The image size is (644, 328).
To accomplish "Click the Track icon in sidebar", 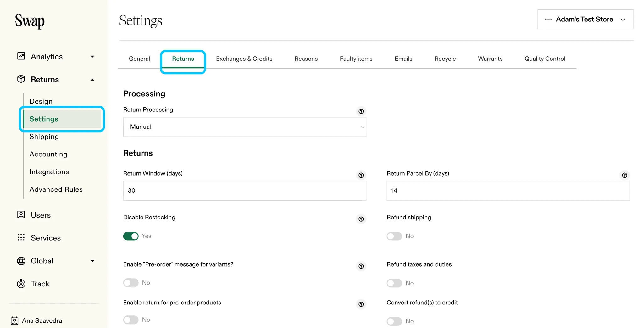I will pos(21,284).
